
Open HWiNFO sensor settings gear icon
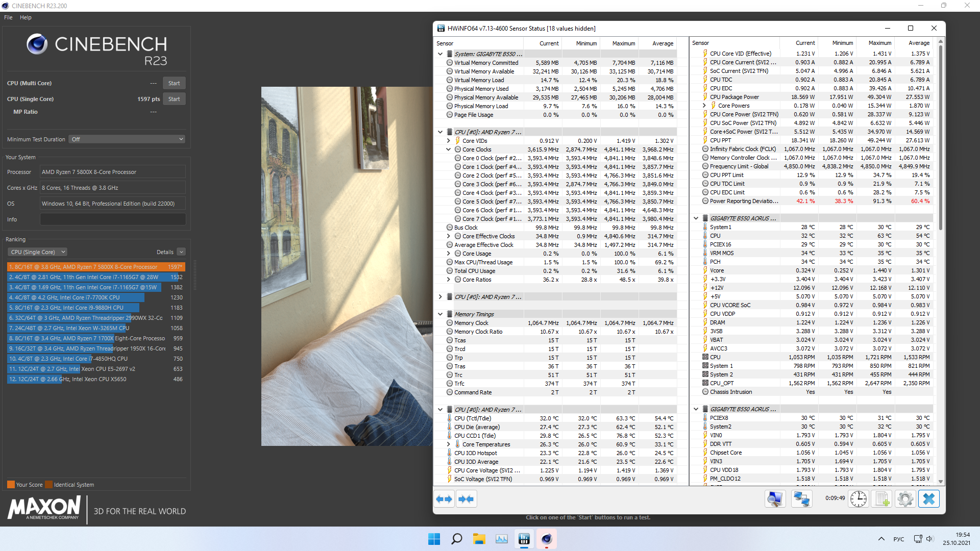[905, 498]
